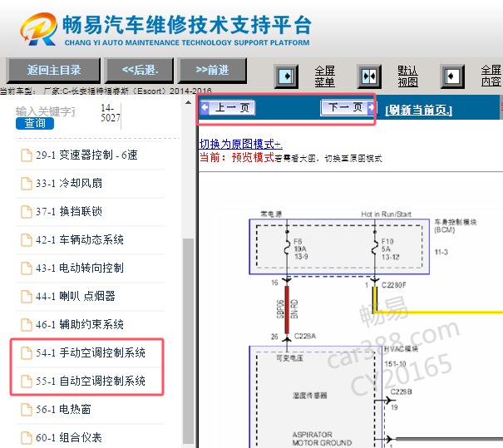Click the Hot in Run/Start label
The height and width of the screenshot is (448, 503).
click(386, 214)
